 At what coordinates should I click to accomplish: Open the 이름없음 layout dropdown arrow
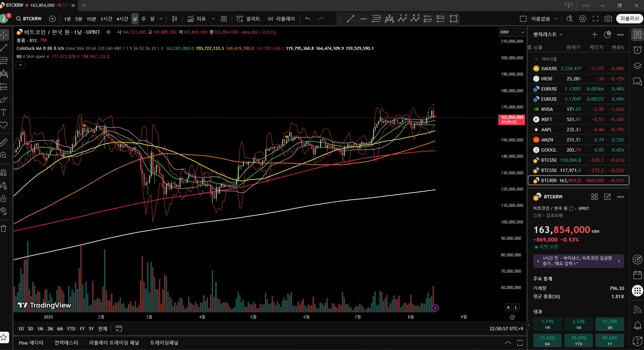[556, 19]
